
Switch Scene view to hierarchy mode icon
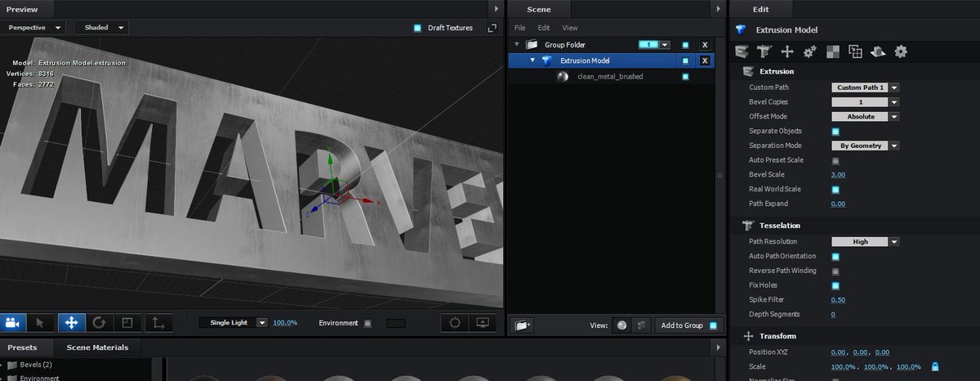(641, 325)
